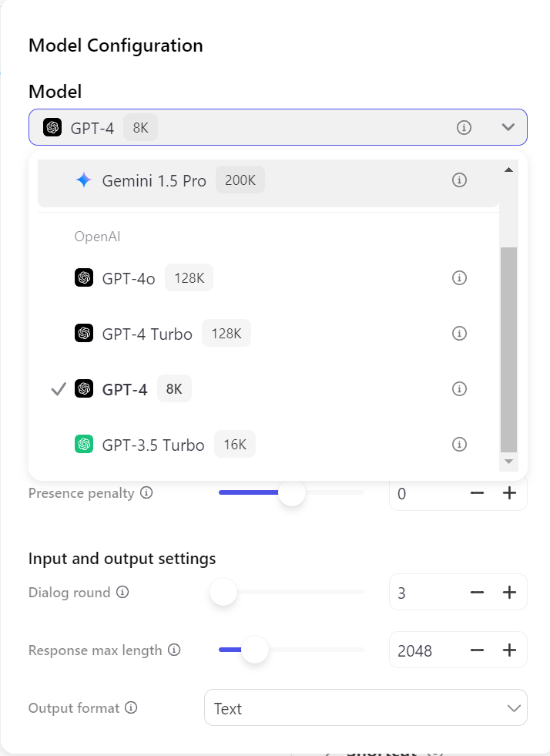This screenshot has width=550, height=756.
Task: Increase Dialog round with the plus button
Action: tap(509, 592)
